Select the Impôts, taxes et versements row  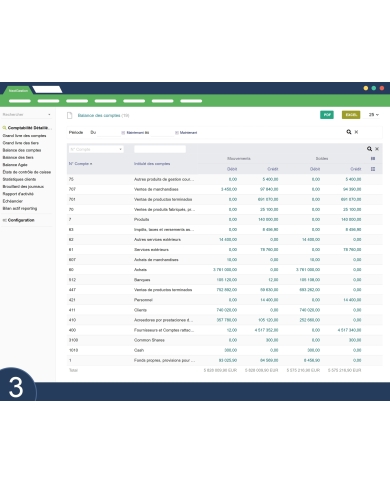click(x=225, y=229)
